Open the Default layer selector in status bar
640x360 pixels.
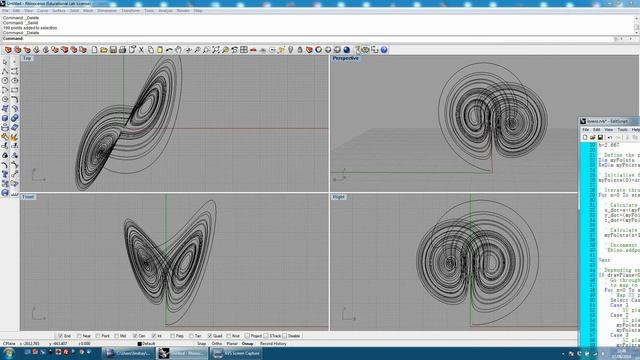149,344
